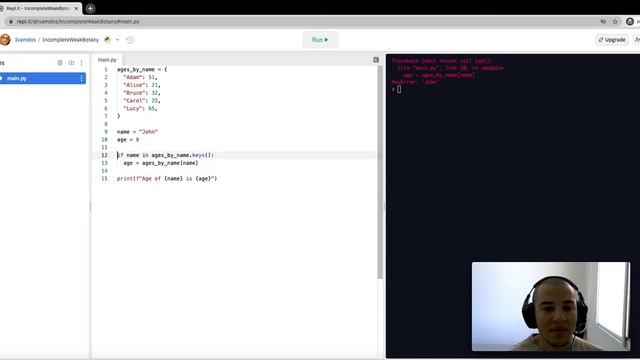Click code line age = 0
Viewport: 640px width, 360px height.
128,139
